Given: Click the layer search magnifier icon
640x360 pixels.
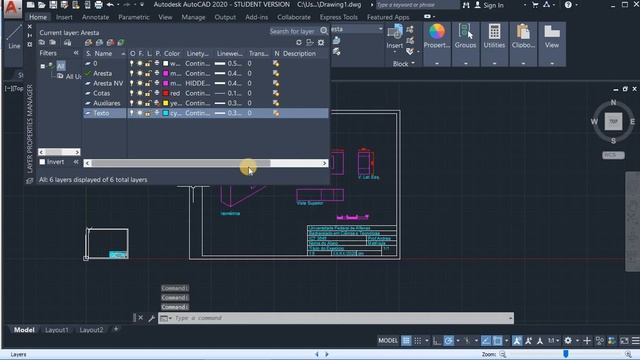Looking at the screenshot, I should 324,31.
